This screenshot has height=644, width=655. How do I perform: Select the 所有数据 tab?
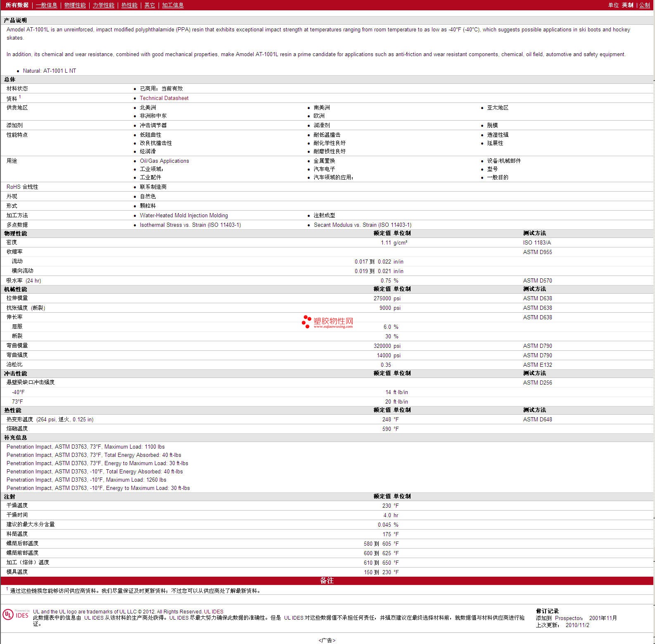17,5
